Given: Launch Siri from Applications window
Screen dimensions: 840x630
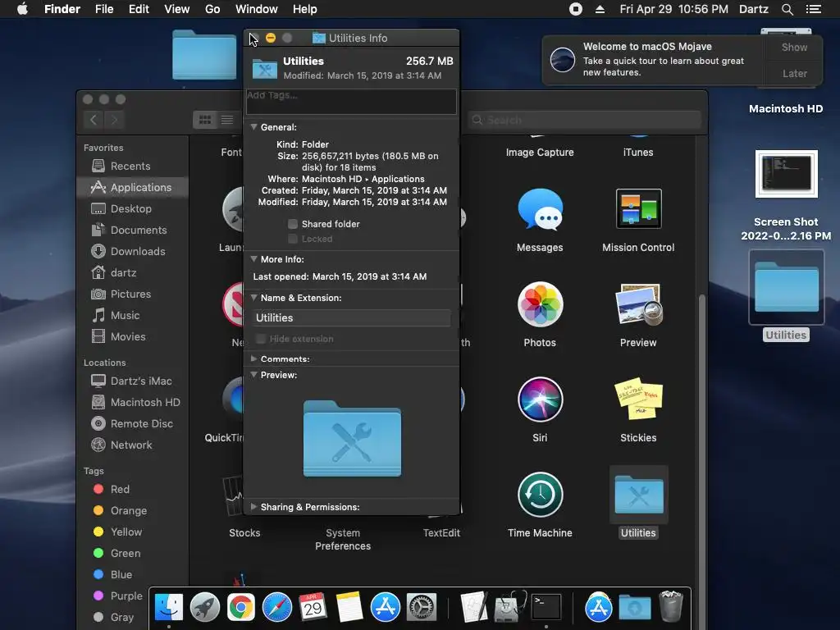Looking at the screenshot, I should click(540, 399).
